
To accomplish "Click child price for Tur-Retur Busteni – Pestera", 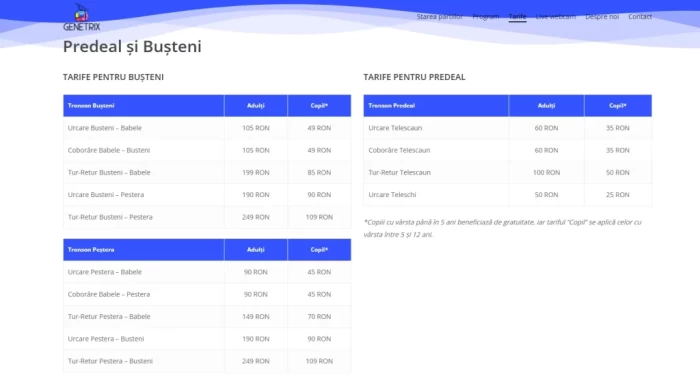I will (x=319, y=217).
